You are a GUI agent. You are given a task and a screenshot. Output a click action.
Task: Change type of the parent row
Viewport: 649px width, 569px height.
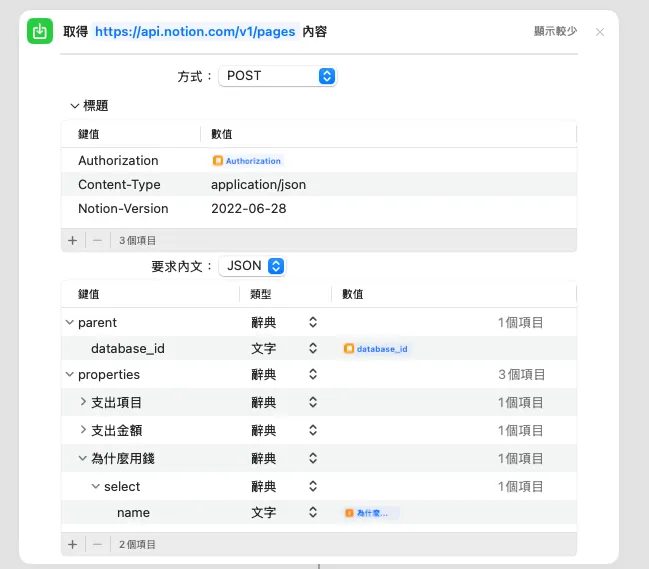tap(313, 322)
